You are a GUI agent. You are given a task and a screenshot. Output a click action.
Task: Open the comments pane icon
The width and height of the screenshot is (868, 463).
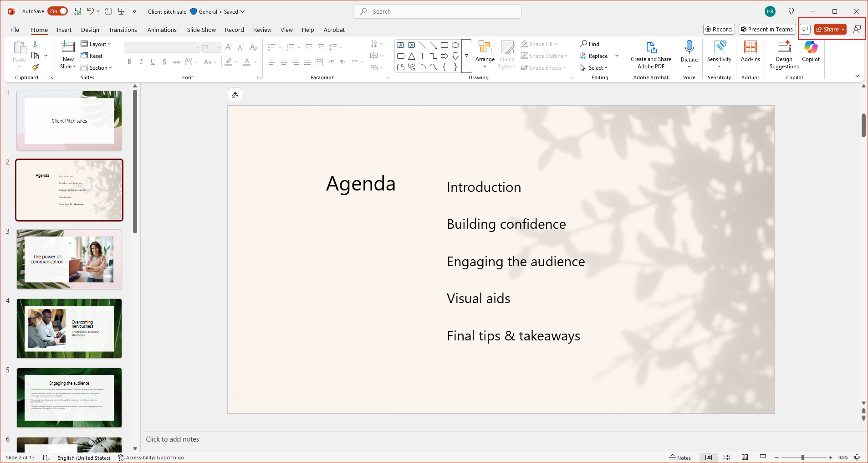[805, 29]
